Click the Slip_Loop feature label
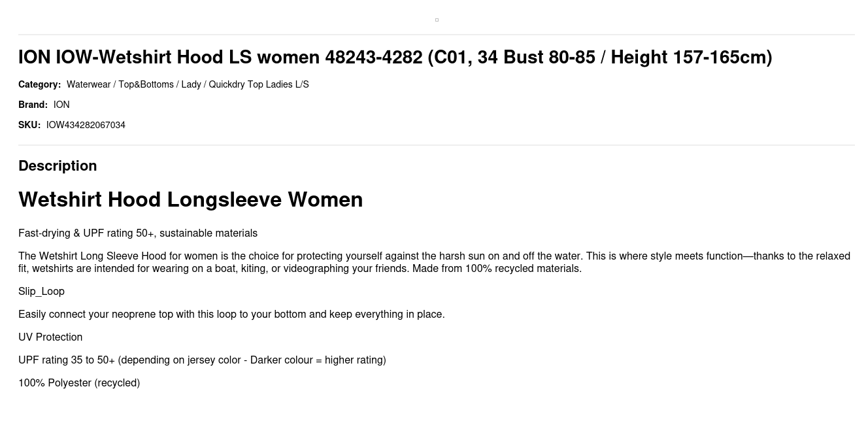Viewport: 868px width, 442px height. 41,292
